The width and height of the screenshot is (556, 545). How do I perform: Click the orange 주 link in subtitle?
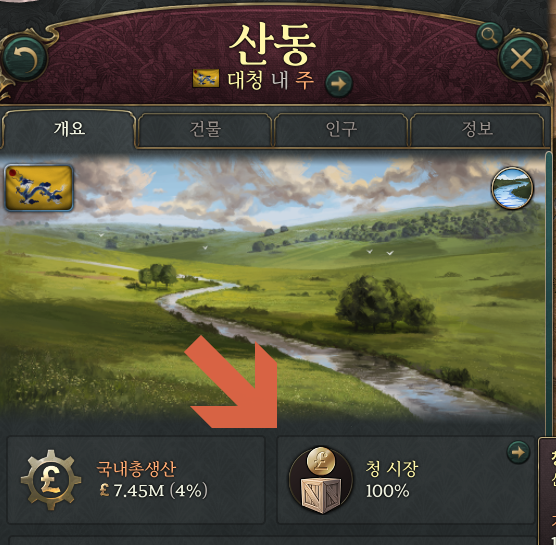305,80
